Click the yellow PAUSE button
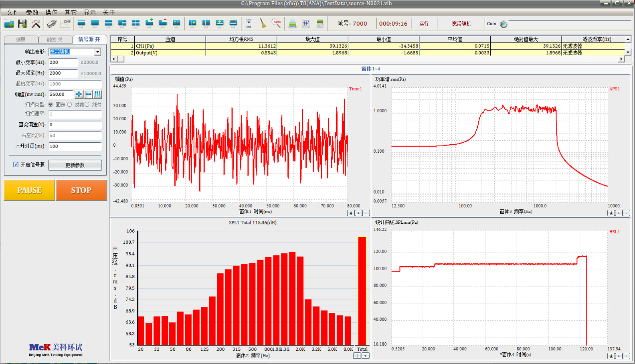This screenshot has width=635, height=364. [x=29, y=190]
